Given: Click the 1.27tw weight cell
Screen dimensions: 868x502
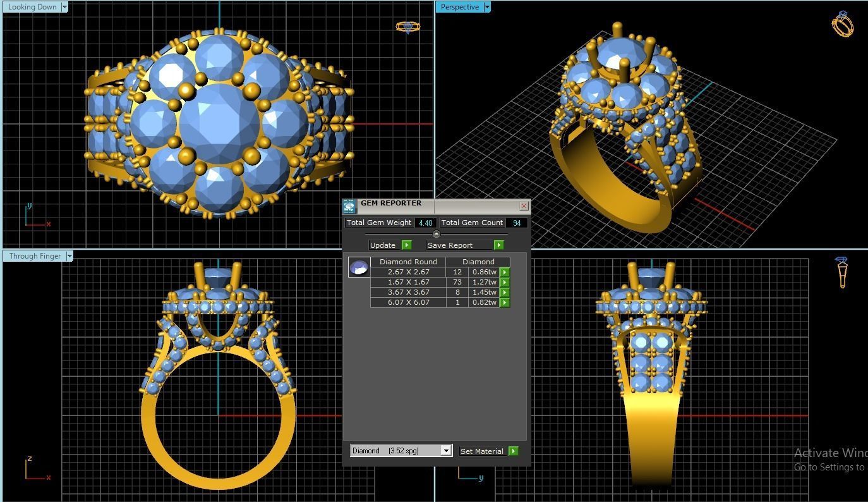Looking at the screenshot, I should (484, 282).
